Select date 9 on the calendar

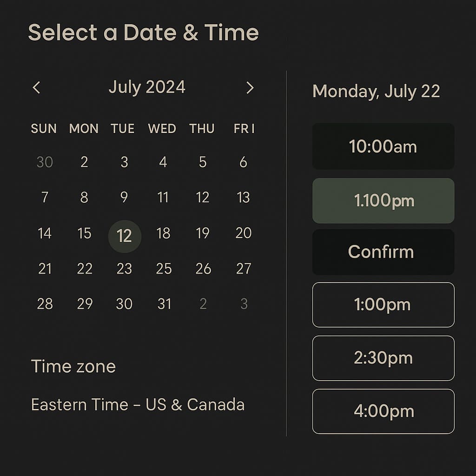point(124,198)
